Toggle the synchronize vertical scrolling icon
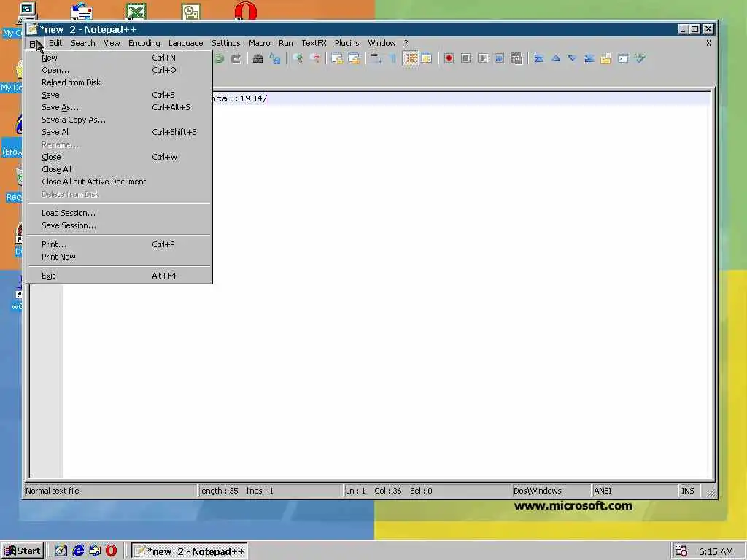Image resolution: width=747 pixels, height=560 pixels. [x=337, y=58]
